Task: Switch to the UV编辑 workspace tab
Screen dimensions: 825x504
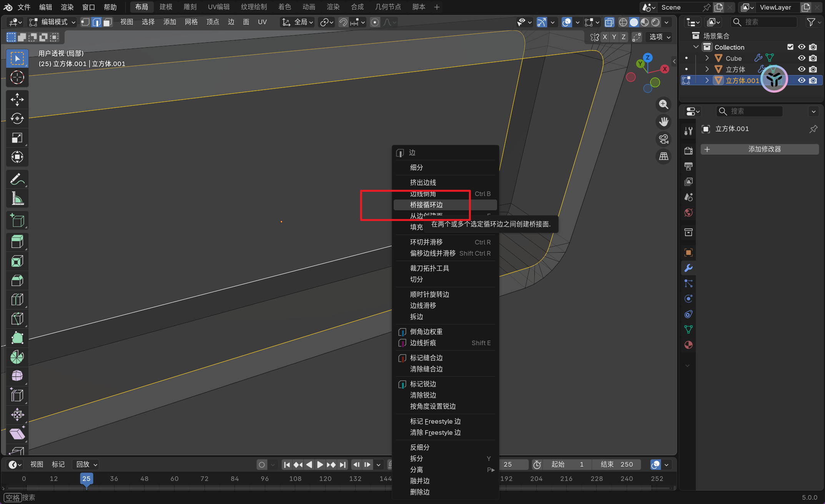Action: coord(218,7)
